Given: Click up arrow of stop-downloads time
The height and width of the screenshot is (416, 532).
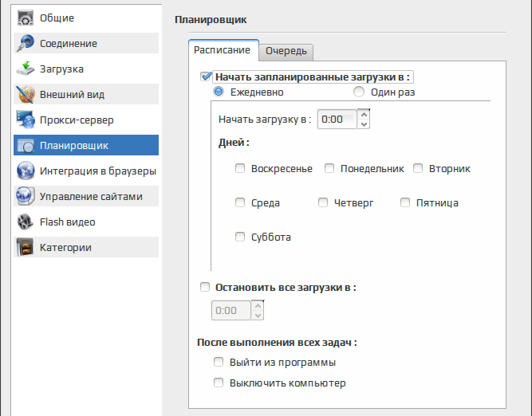Looking at the screenshot, I should pos(258,306).
